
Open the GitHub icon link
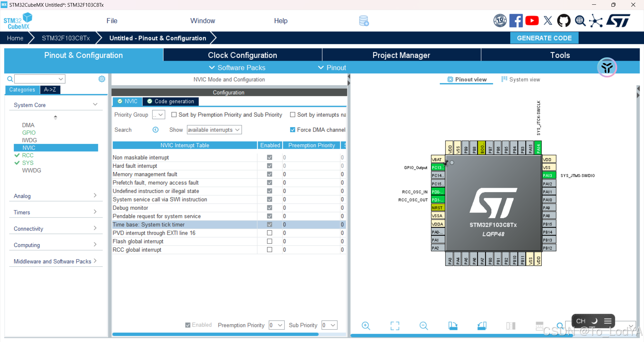click(x=564, y=21)
